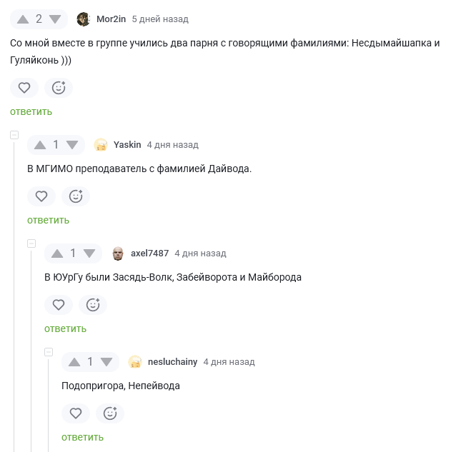Open the '4 дня назад' timestamp on nesluchainy's comment
This screenshot has height=457, width=476.
[229, 362]
